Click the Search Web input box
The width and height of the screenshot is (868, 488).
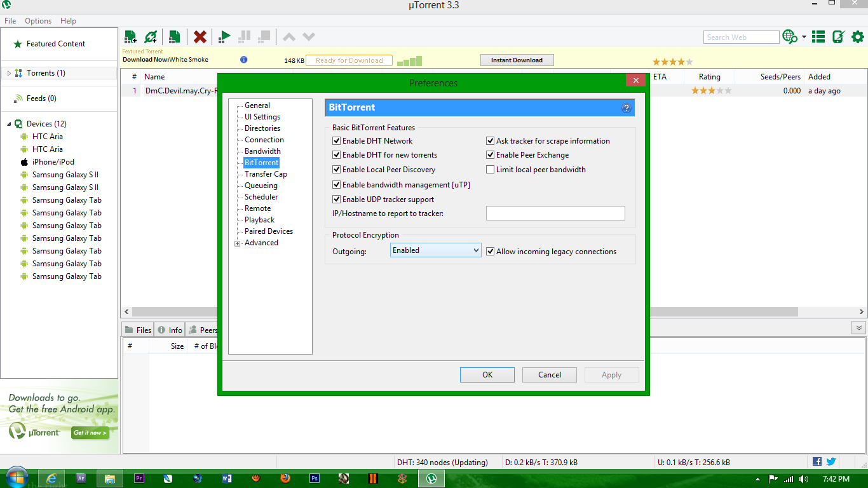pyautogui.click(x=742, y=37)
